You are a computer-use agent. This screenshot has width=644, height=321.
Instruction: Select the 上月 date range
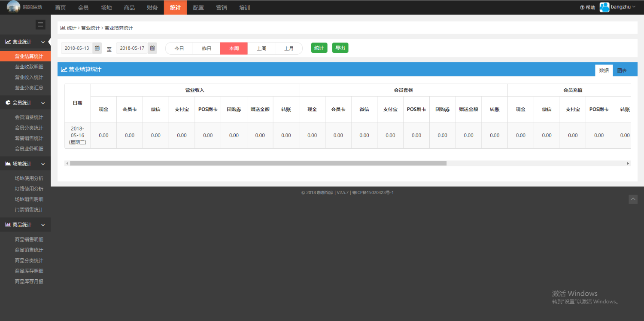pyautogui.click(x=289, y=49)
